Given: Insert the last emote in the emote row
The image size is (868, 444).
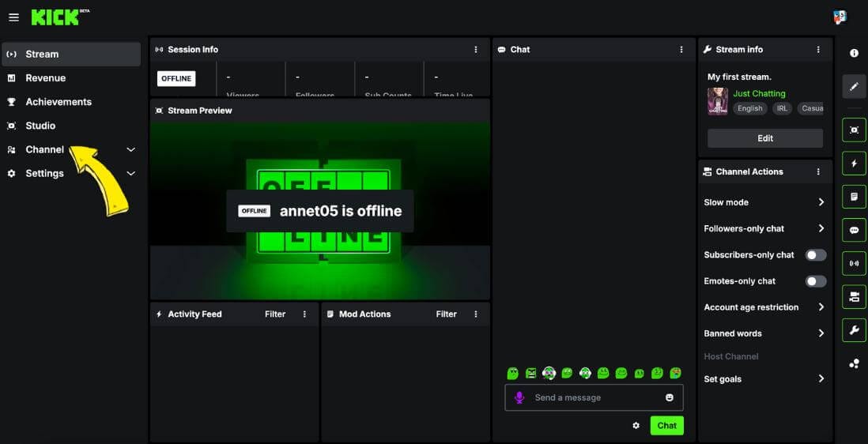Looking at the screenshot, I should (x=675, y=373).
